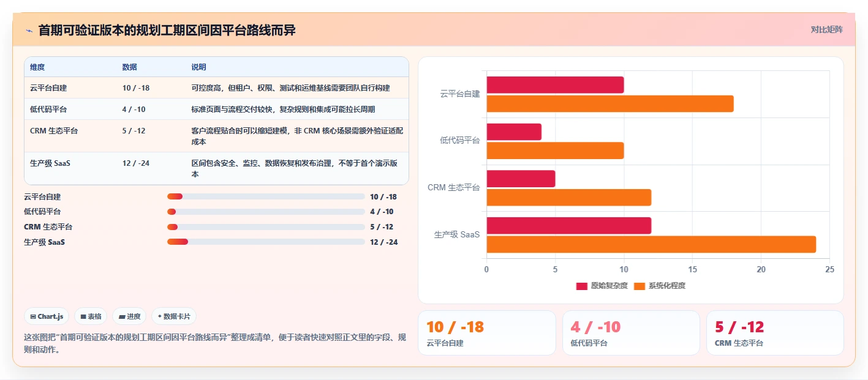Image resolution: width=868 pixels, height=380 pixels.
Task: Open the 5 / -12 CRM 生态平台 data card
Action: click(775, 333)
